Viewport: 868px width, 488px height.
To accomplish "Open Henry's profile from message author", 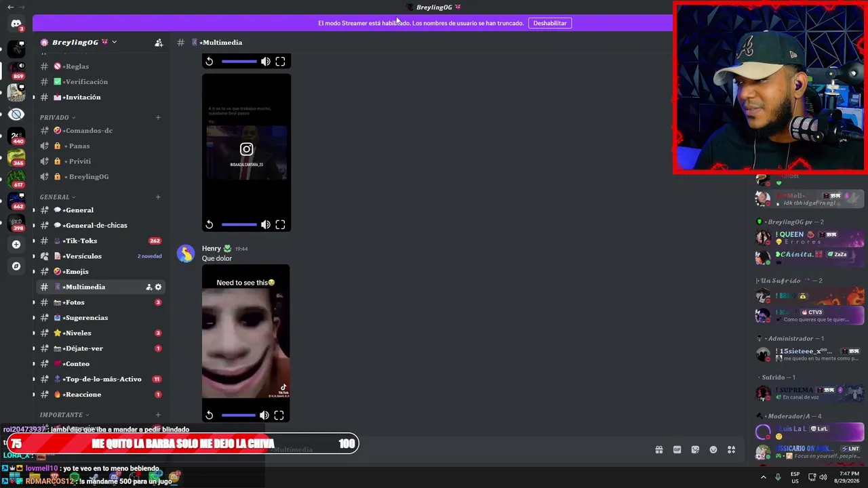I will pos(211,249).
